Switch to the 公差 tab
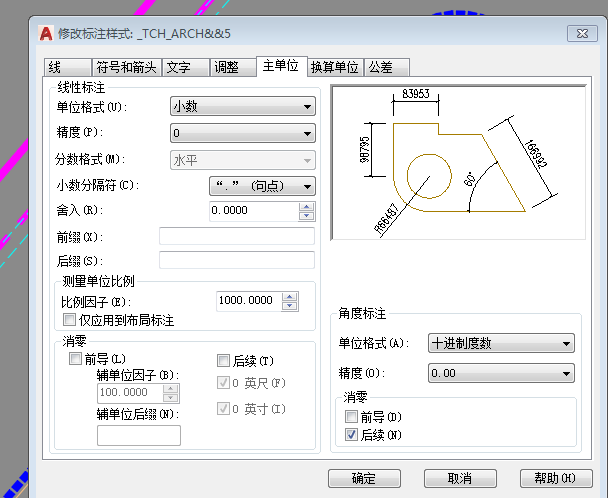Screen dimensions: 608x498 tap(387, 67)
